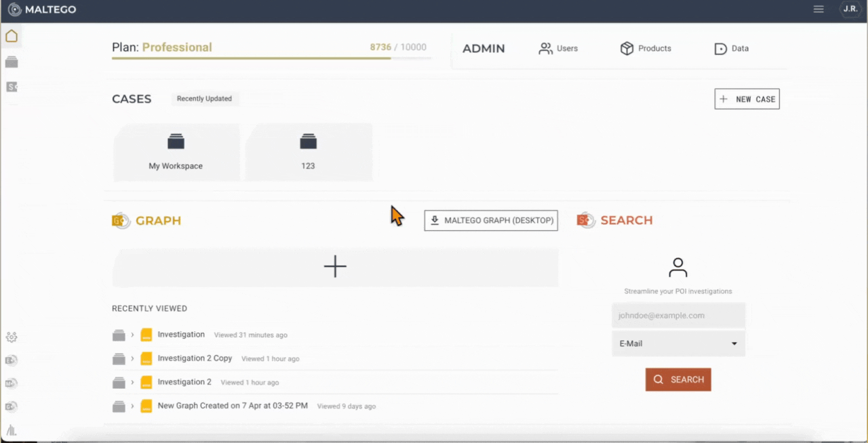Open the hamburger menu in header
The height and width of the screenshot is (443, 868).
tap(818, 9)
